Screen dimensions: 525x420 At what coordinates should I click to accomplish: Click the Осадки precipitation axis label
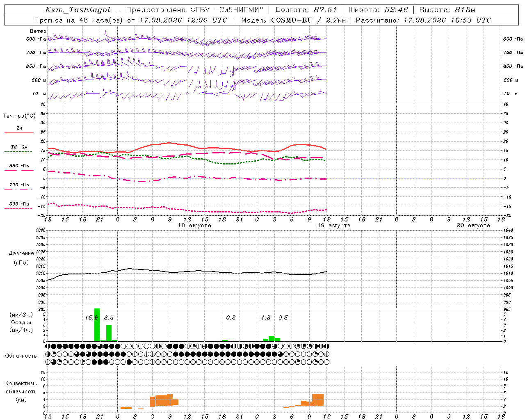pyautogui.click(x=21, y=322)
